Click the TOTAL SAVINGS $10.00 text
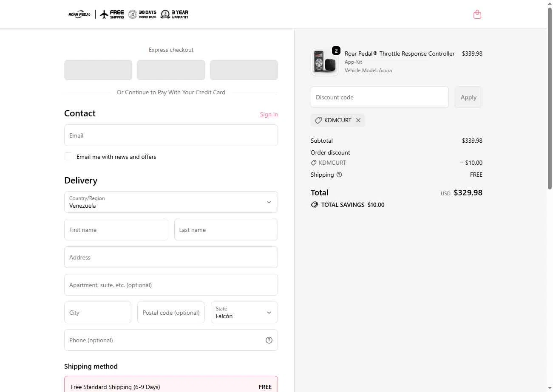This screenshot has width=553, height=392. pos(353,205)
